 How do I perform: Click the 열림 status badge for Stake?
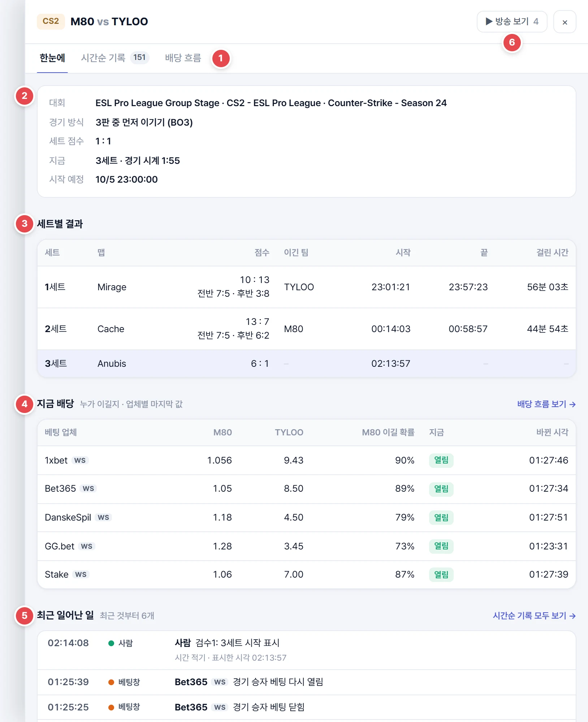[441, 575]
